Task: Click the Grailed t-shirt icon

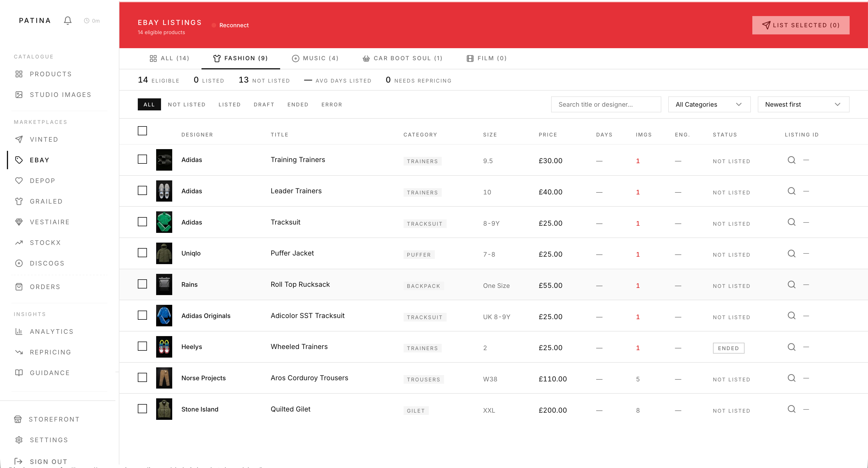Action: [x=19, y=201]
